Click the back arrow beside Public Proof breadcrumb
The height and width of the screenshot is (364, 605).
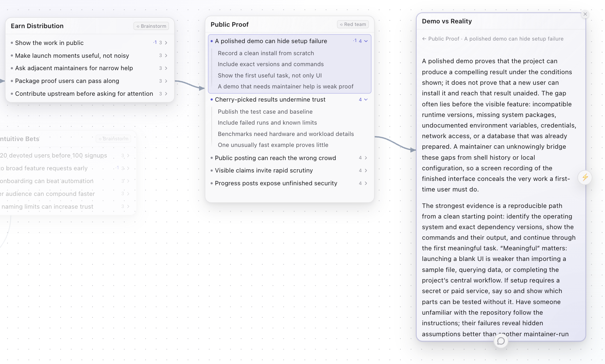click(x=424, y=39)
